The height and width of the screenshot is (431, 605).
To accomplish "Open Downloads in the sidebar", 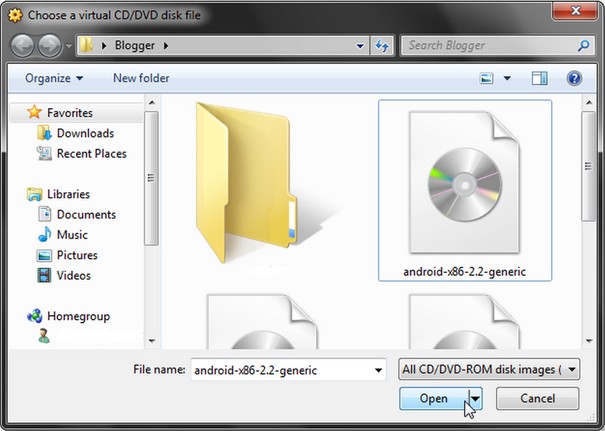I will pos(85,133).
